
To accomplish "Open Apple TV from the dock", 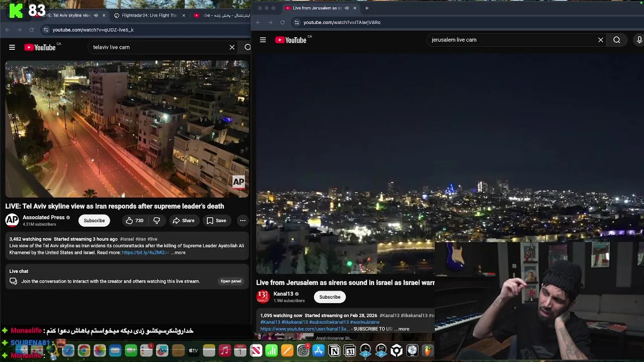I will point(193,351).
